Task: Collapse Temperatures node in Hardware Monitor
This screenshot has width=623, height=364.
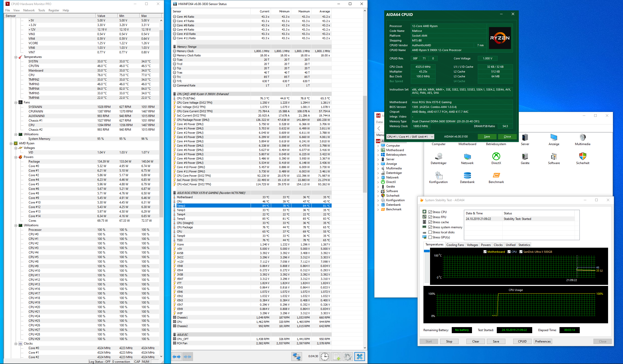Action: coord(16,57)
